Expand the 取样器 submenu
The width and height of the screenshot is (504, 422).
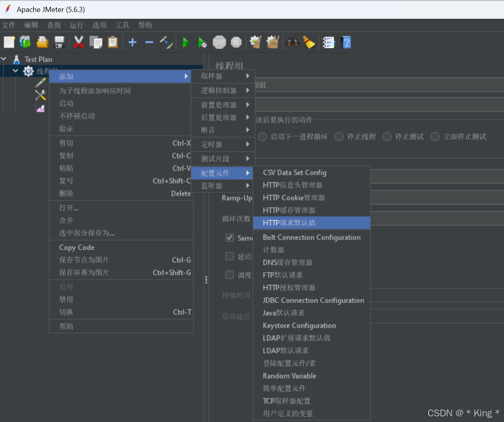[223, 76]
